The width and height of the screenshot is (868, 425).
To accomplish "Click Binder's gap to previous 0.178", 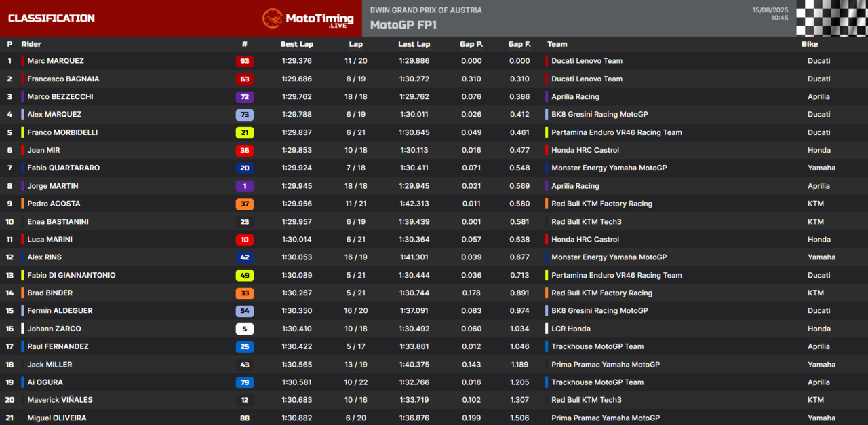I will pos(471,293).
